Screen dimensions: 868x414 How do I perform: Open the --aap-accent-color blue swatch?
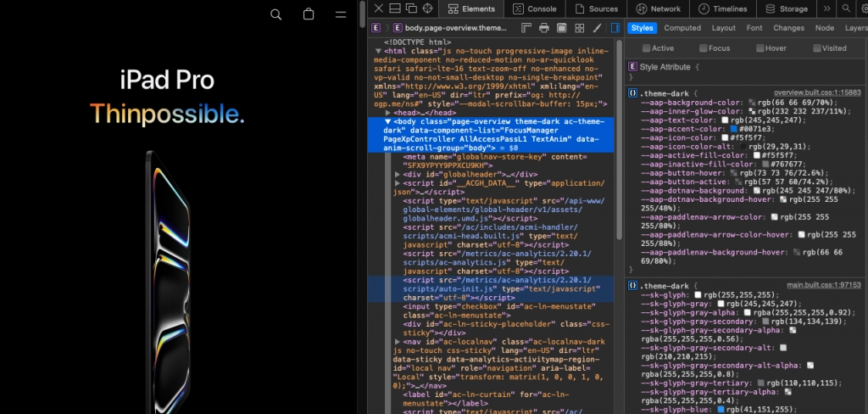coord(734,129)
